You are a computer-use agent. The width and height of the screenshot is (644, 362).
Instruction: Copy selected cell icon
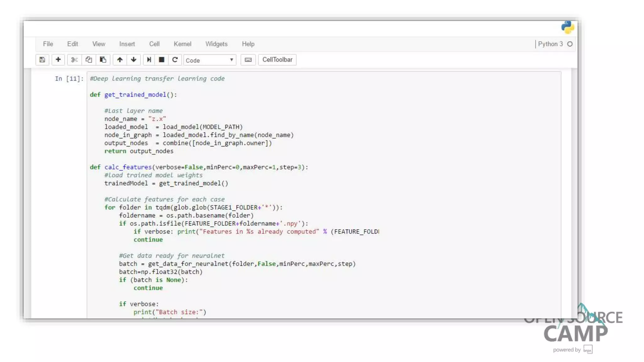[89, 60]
